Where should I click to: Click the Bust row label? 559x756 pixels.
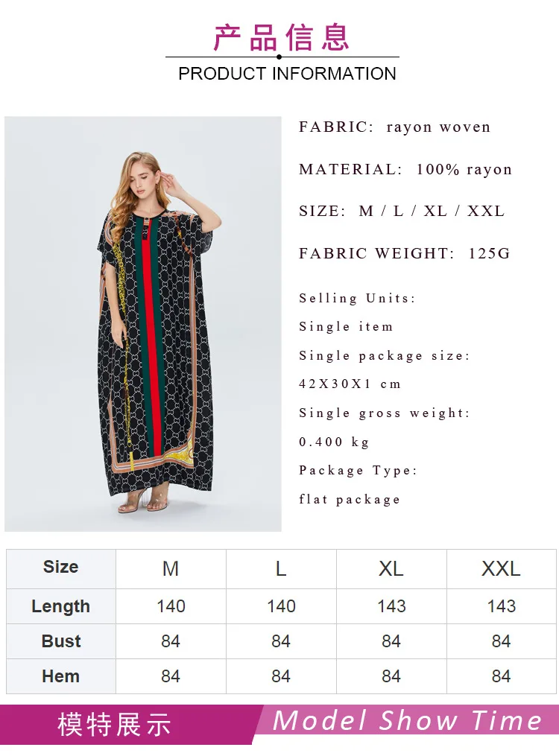point(61,641)
